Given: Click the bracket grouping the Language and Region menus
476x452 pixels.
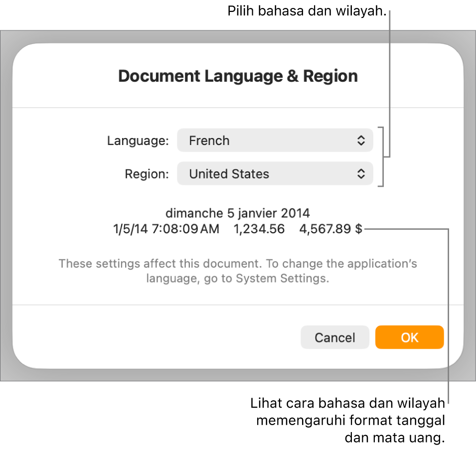Looking at the screenshot, I should (x=381, y=156).
